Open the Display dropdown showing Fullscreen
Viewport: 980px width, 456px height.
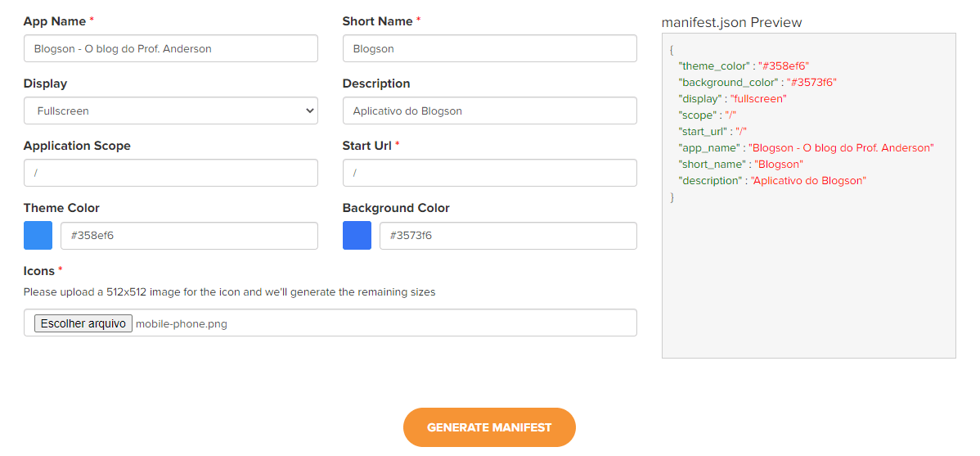pyautogui.click(x=171, y=111)
